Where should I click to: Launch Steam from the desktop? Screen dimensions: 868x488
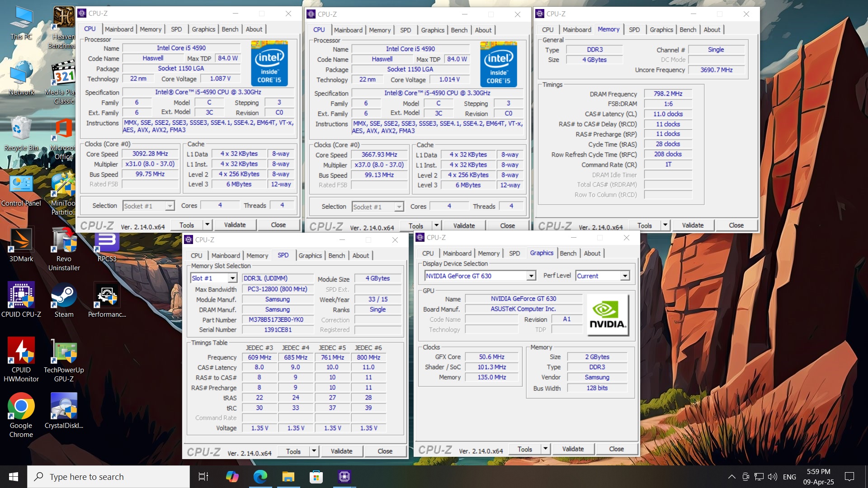click(64, 300)
